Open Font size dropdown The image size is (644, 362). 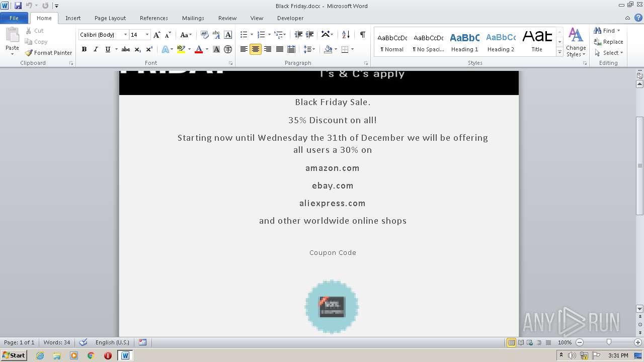pyautogui.click(x=147, y=35)
